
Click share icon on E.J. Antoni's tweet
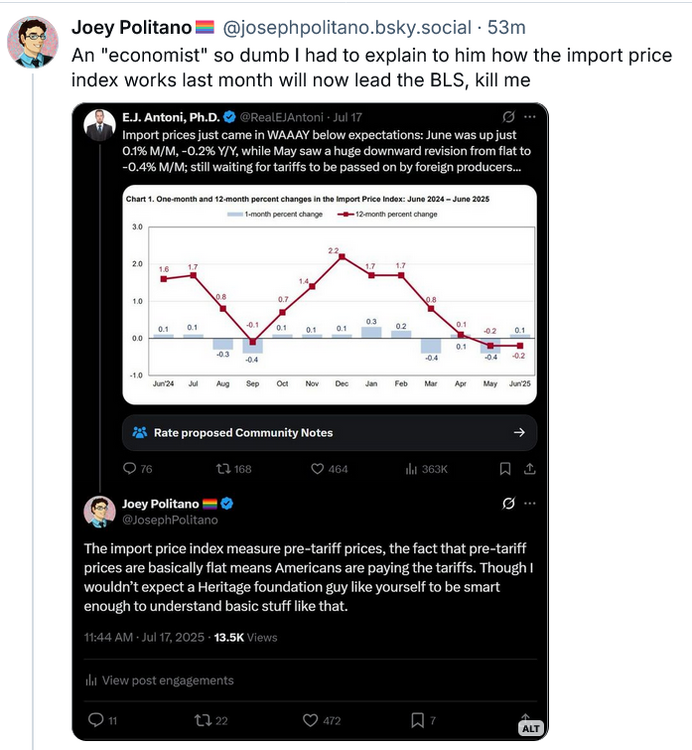(530, 468)
